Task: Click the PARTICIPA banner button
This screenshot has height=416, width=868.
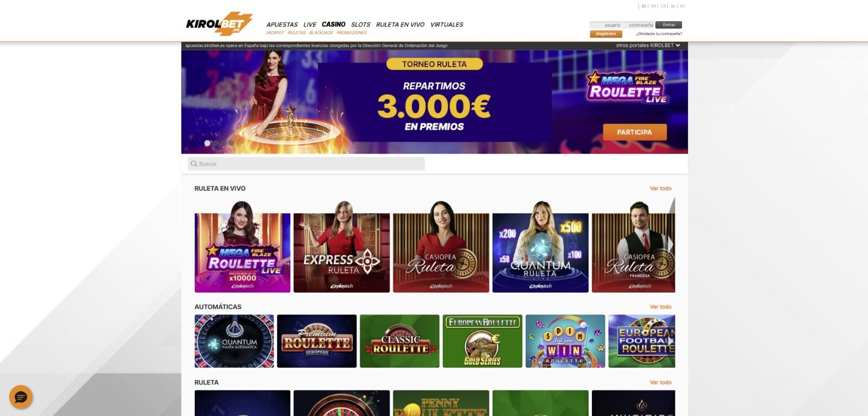Action: tap(635, 132)
